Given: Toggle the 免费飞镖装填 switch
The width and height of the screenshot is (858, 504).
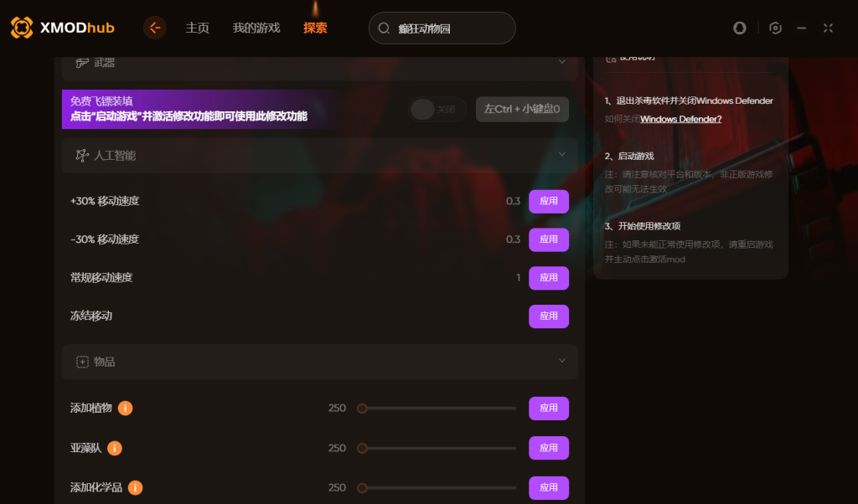Looking at the screenshot, I should tap(437, 110).
